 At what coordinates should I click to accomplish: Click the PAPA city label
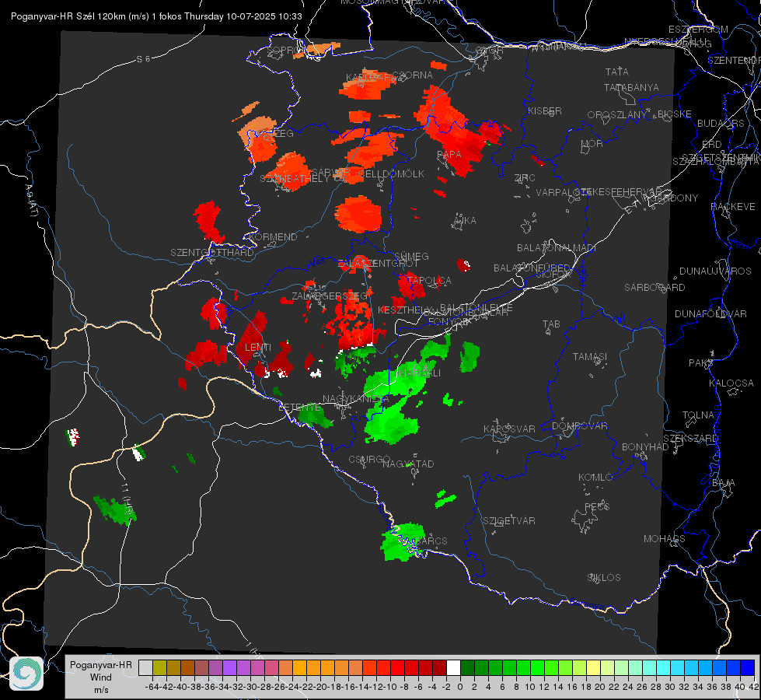(449, 154)
